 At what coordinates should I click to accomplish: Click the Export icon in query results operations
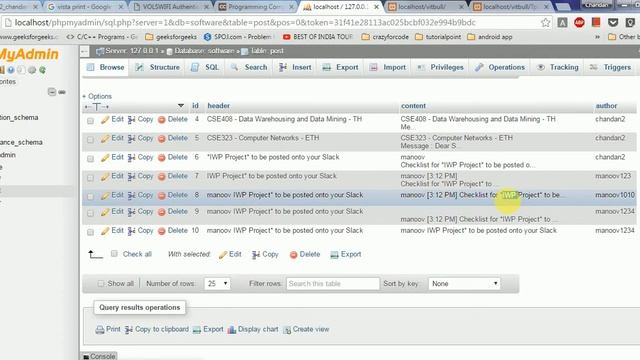point(197,330)
